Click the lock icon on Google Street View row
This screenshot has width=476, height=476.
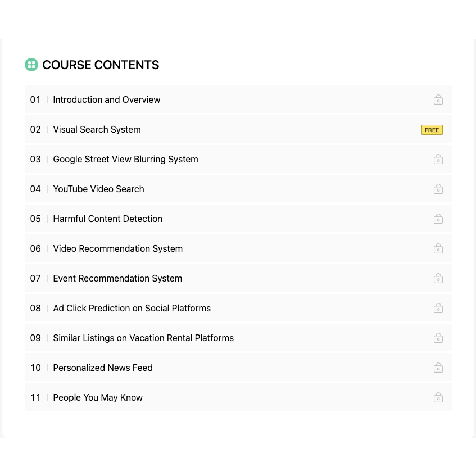click(x=438, y=159)
